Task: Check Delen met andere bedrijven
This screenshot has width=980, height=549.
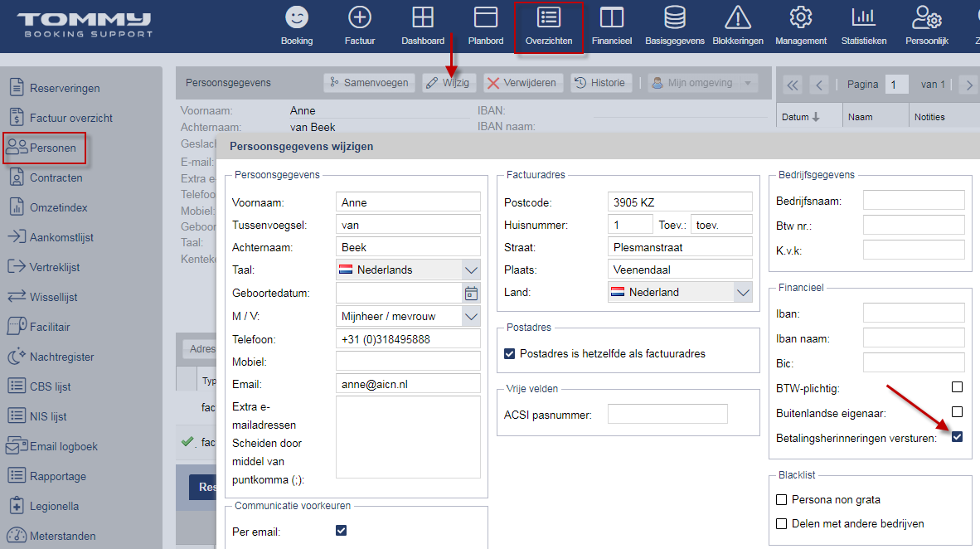Action: 781,524
